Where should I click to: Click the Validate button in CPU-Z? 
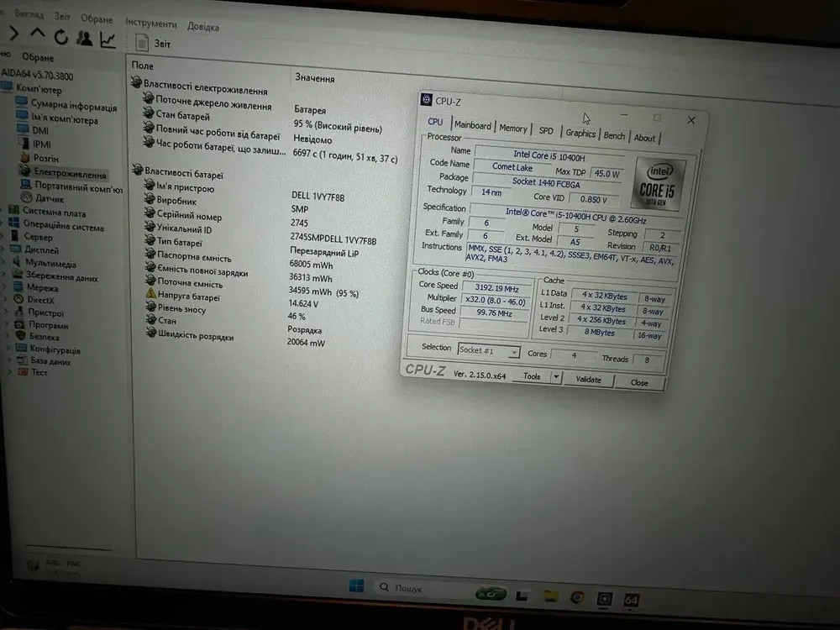588,380
